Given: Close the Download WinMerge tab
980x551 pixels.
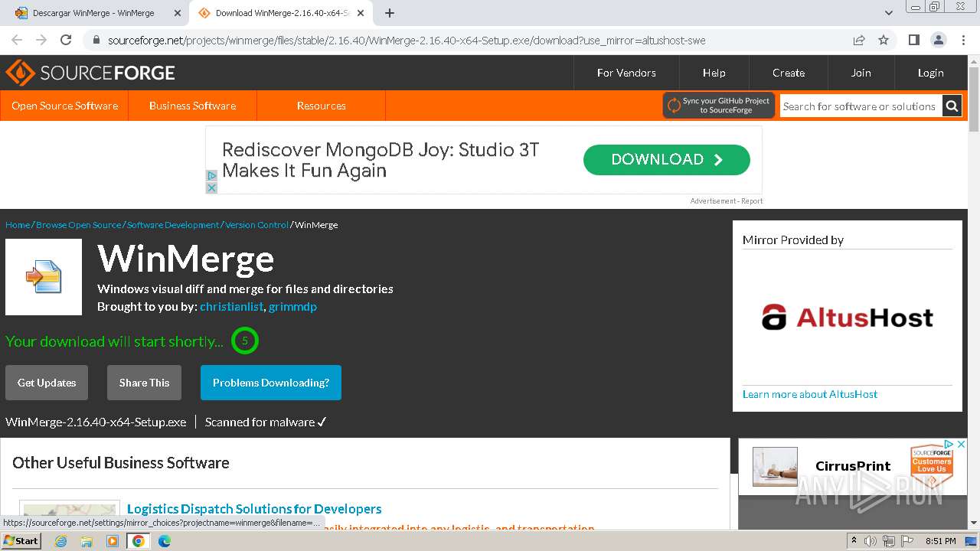Looking at the screenshot, I should click(361, 13).
